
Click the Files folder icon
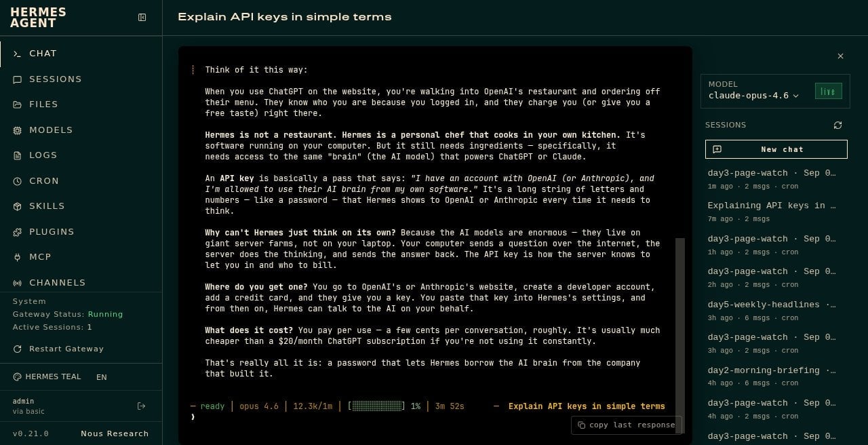point(18,104)
